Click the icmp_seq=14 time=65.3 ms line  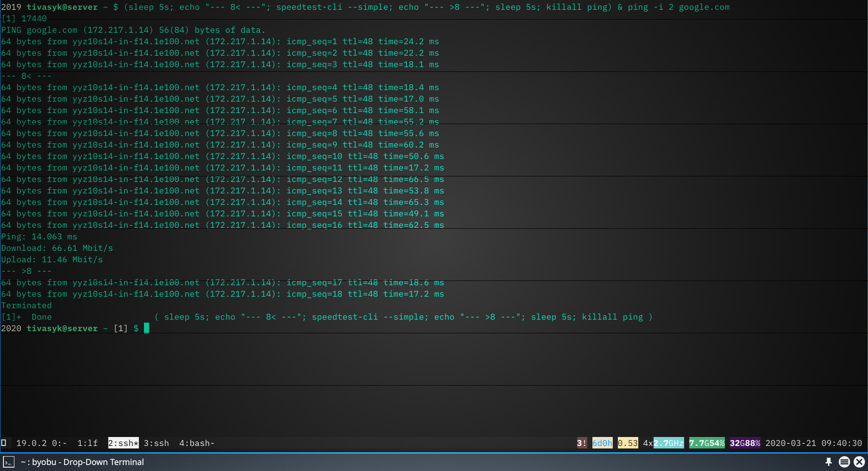pyautogui.click(x=223, y=202)
